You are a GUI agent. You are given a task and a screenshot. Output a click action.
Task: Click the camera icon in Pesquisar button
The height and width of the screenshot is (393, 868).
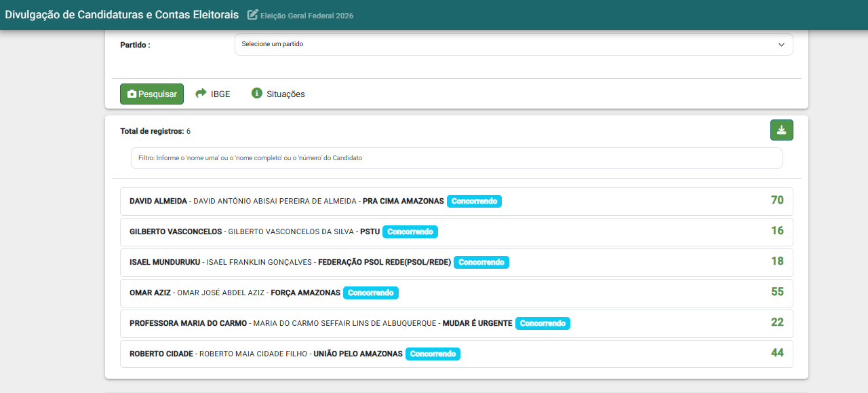tap(132, 94)
